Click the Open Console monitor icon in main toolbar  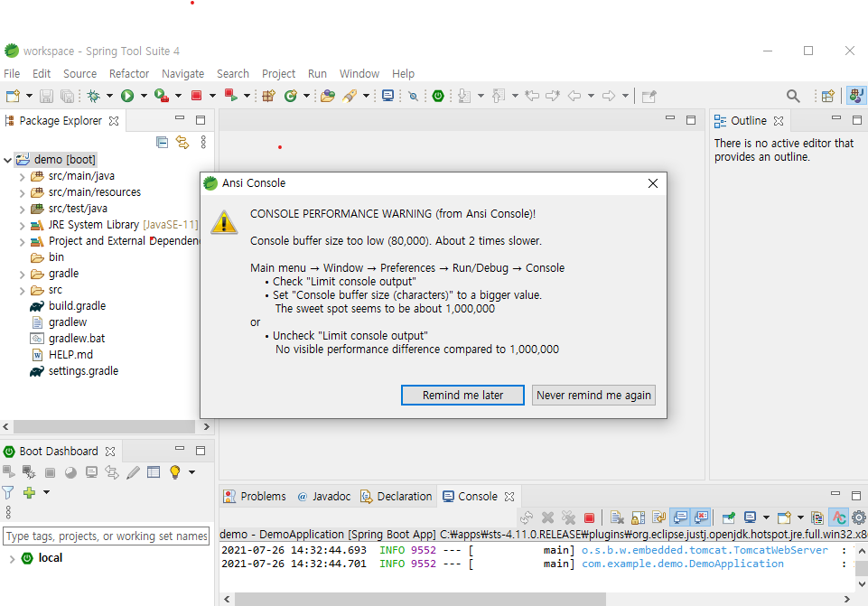[x=388, y=96]
